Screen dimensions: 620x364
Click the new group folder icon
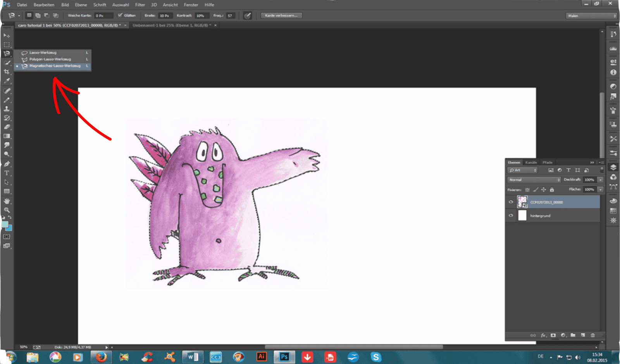[x=573, y=335]
